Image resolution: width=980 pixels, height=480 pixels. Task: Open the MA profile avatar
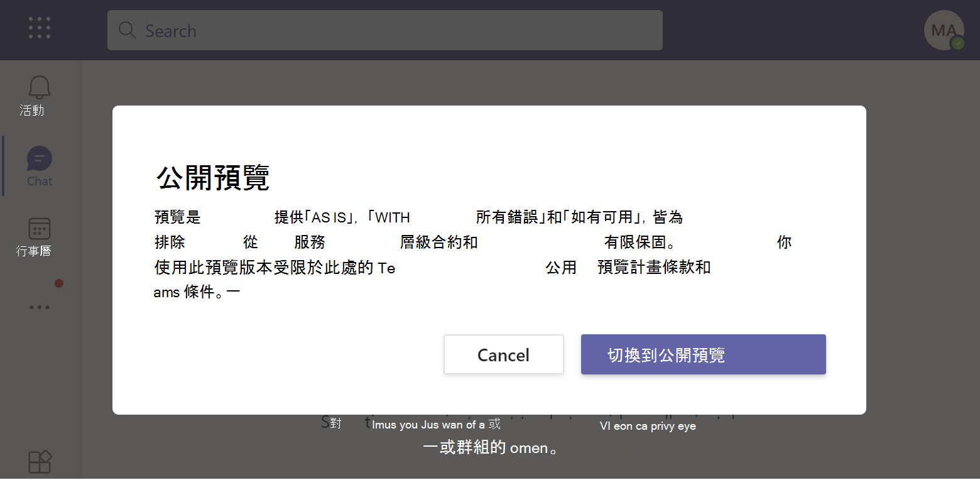point(944,30)
